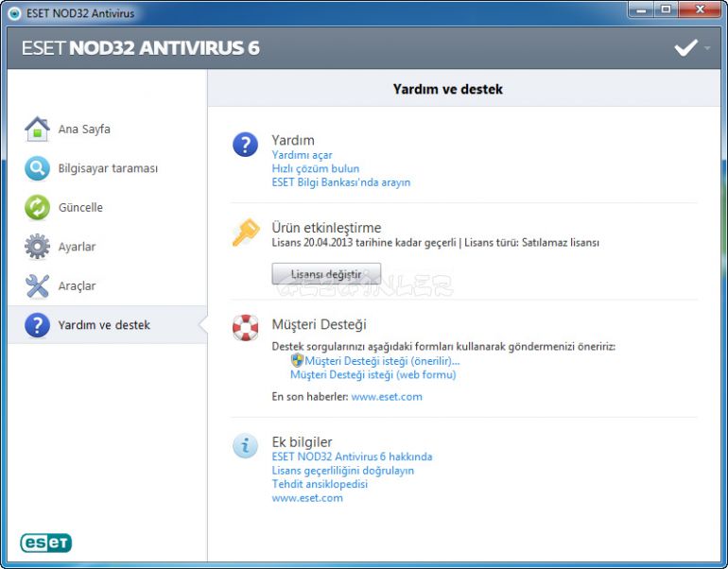Select Yardım ve destek in sidebar

pos(107,325)
